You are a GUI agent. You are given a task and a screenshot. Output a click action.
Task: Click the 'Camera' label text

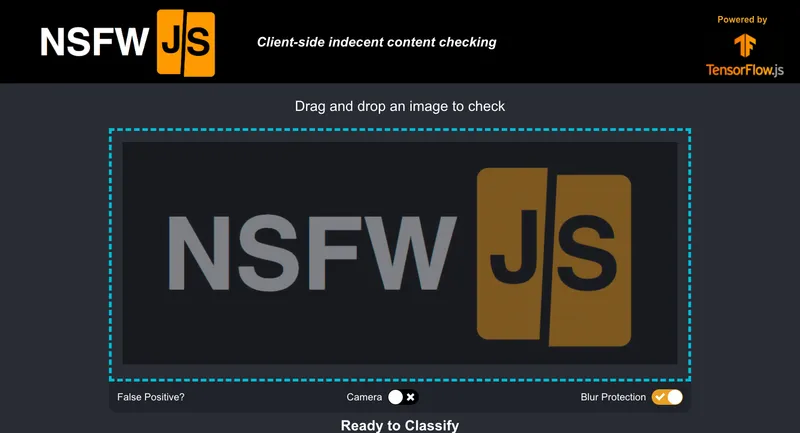(364, 397)
